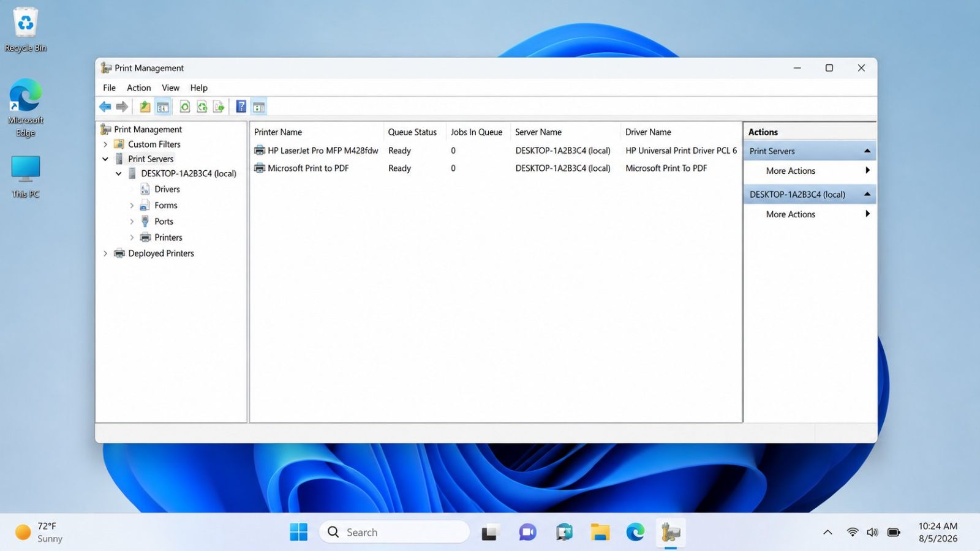Select the Microsoft Edge desktop shortcut
The width and height of the screenshot is (980, 551).
click(26, 108)
